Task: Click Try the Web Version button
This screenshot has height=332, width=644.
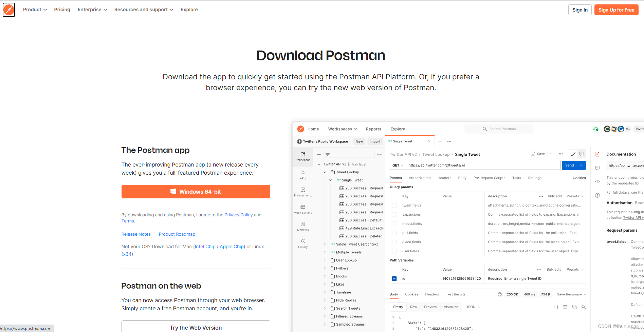Action: [x=196, y=326]
